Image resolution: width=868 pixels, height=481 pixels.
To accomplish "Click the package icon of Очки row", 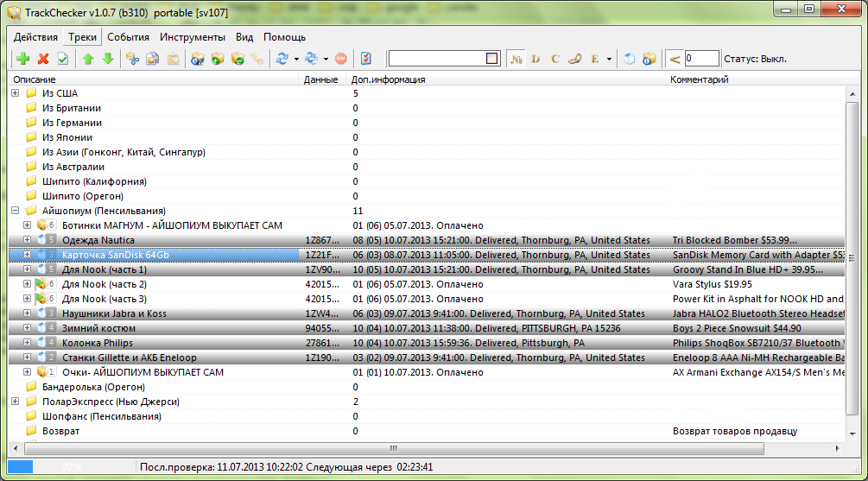I will [42, 372].
